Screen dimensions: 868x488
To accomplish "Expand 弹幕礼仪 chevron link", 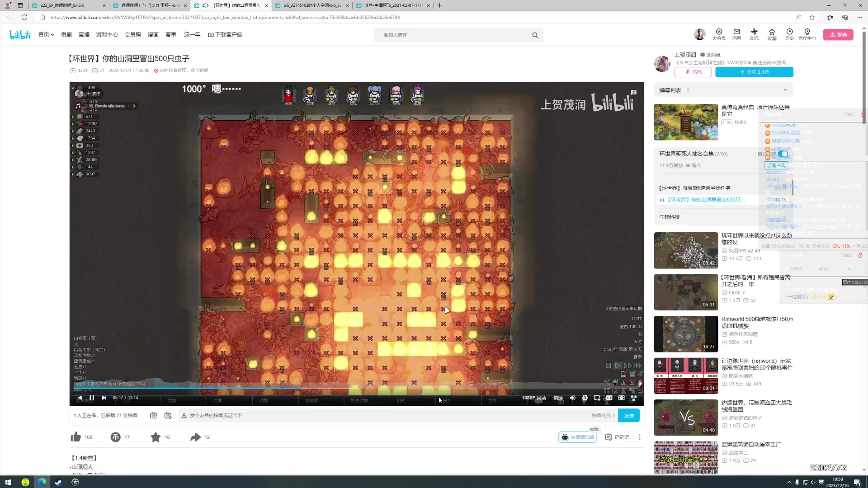I will 604,415.
